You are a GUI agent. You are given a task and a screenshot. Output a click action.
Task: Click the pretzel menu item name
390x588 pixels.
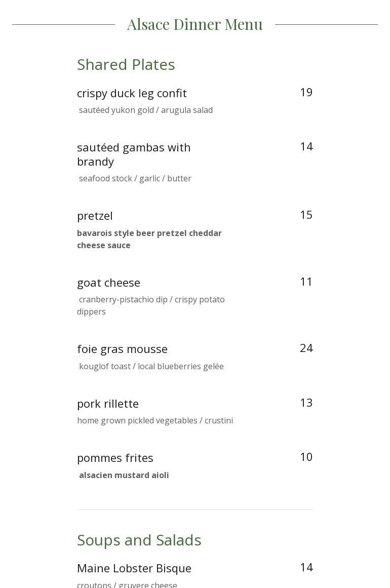pos(95,216)
